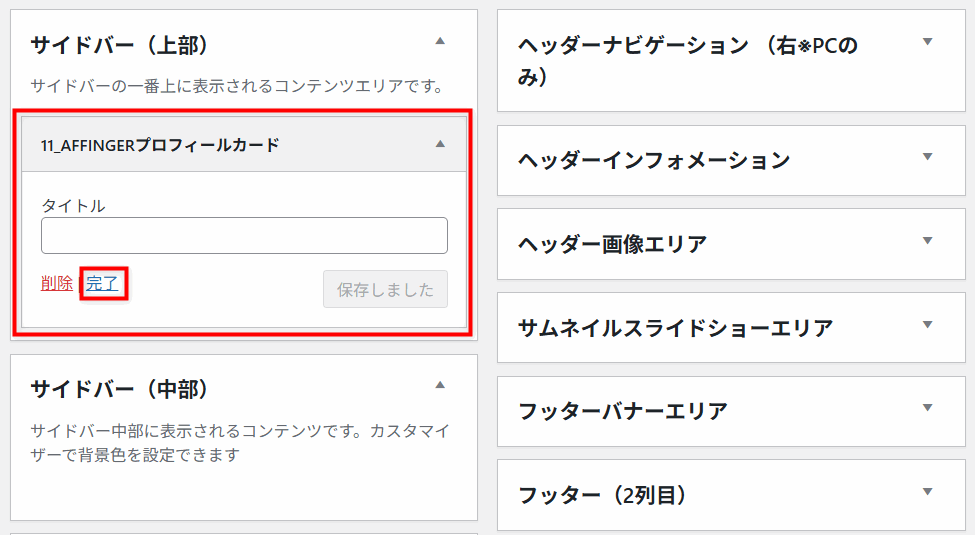Click the 完了 link
975x535 pixels.
point(102,284)
